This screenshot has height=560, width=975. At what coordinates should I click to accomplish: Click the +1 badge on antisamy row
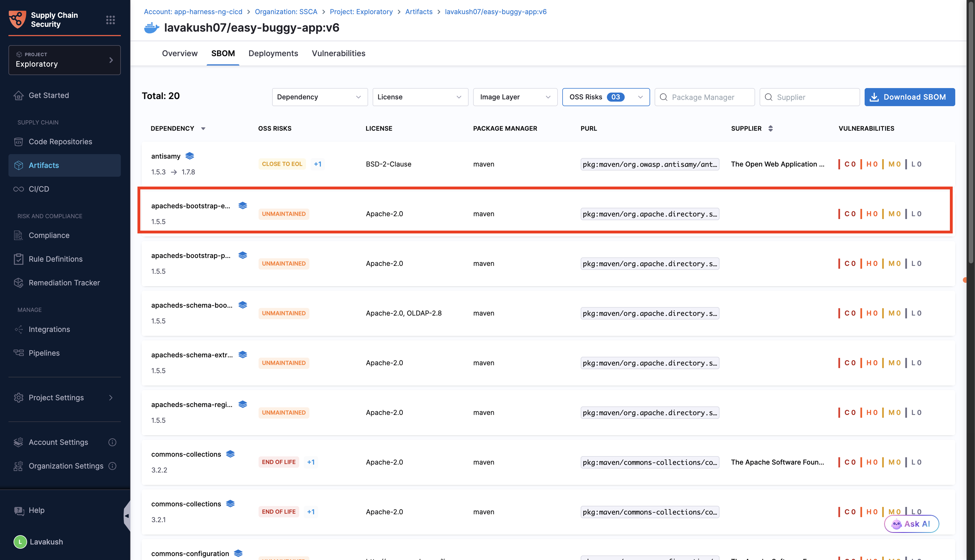click(x=317, y=164)
